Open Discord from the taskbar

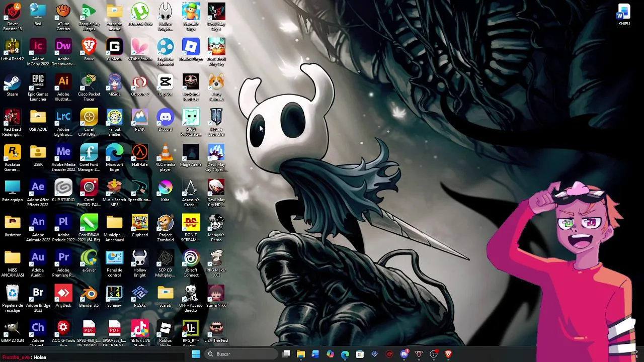tap(404, 354)
